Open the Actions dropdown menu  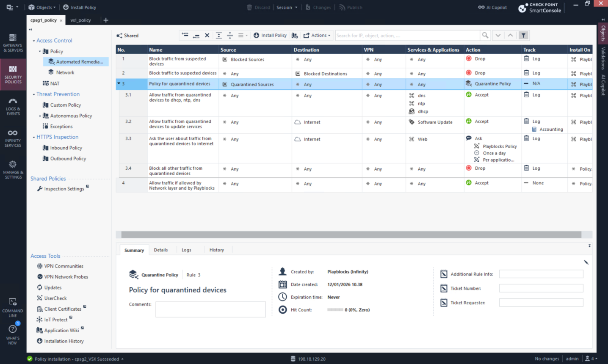[x=317, y=36]
